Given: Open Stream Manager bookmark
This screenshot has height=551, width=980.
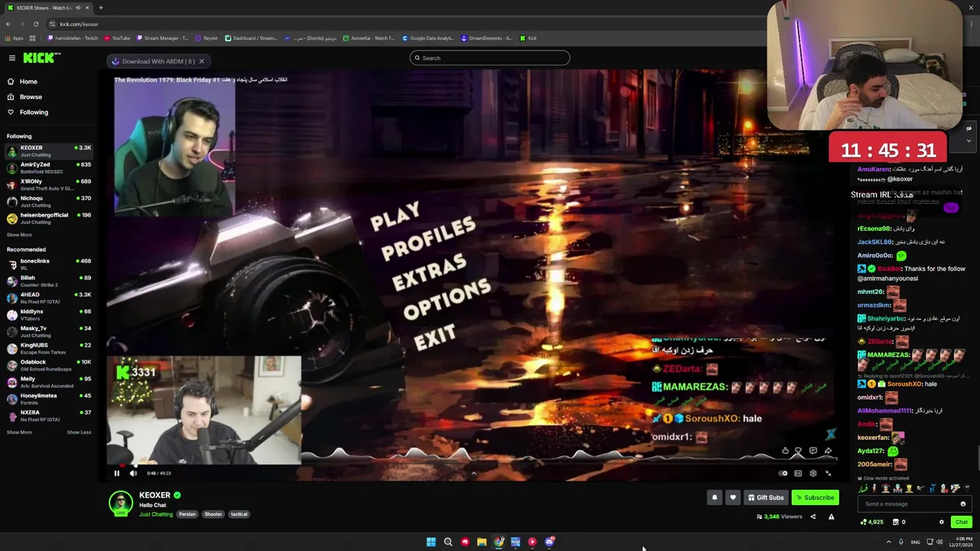Looking at the screenshot, I should pos(163,38).
